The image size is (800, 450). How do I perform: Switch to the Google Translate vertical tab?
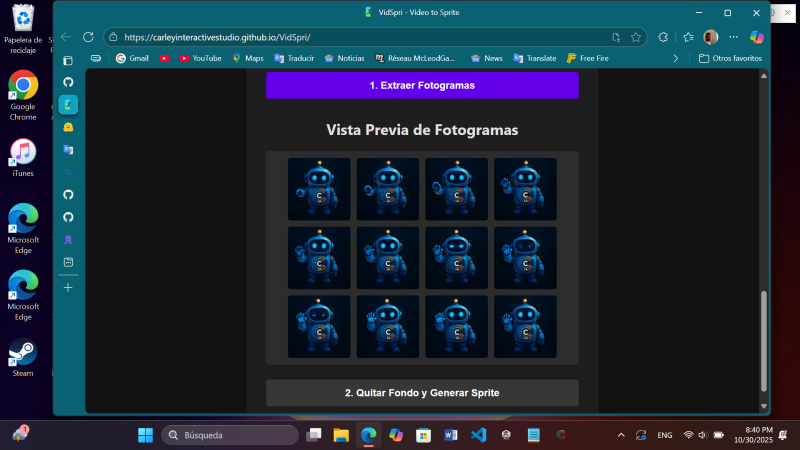click(x=68, y=149)
